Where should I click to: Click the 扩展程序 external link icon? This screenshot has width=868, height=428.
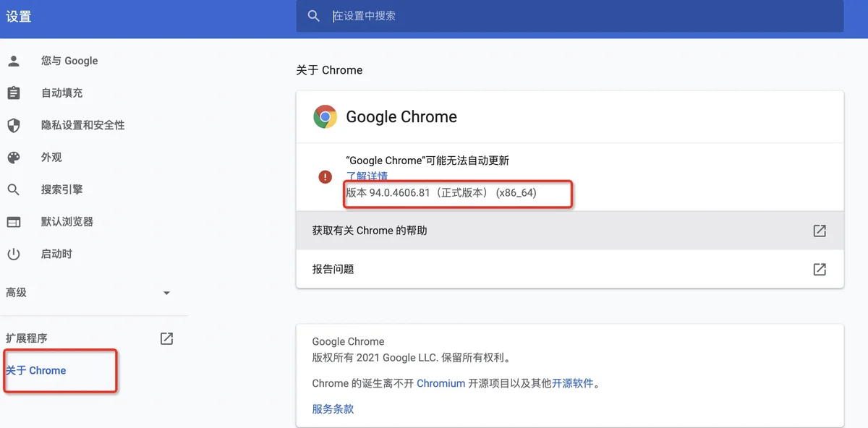pos(166,338)
